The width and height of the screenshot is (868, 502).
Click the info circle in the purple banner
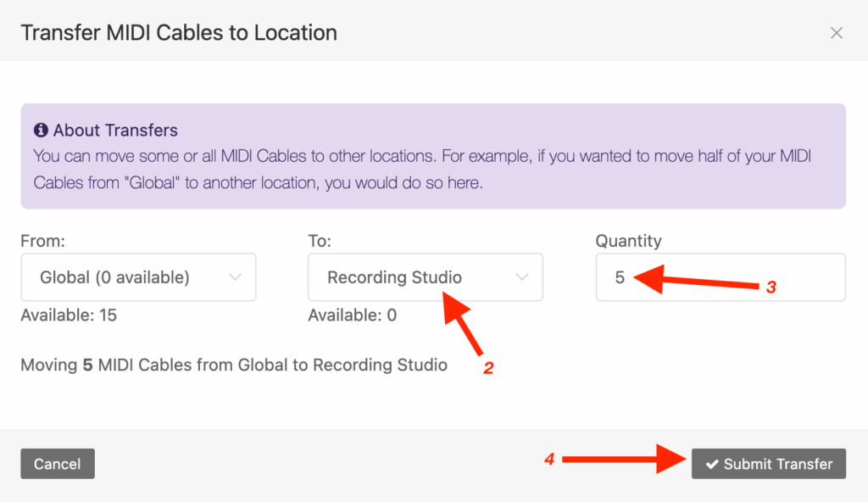pos(41,130)
